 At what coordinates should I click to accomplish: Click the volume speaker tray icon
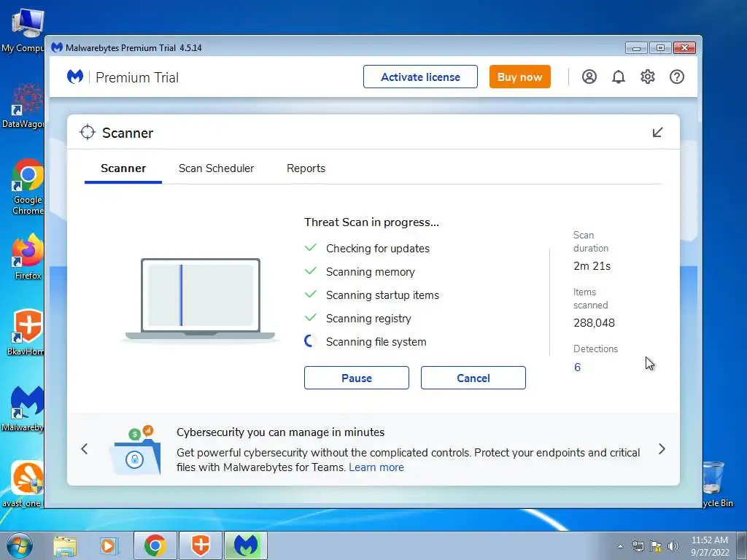pos(673,546)
